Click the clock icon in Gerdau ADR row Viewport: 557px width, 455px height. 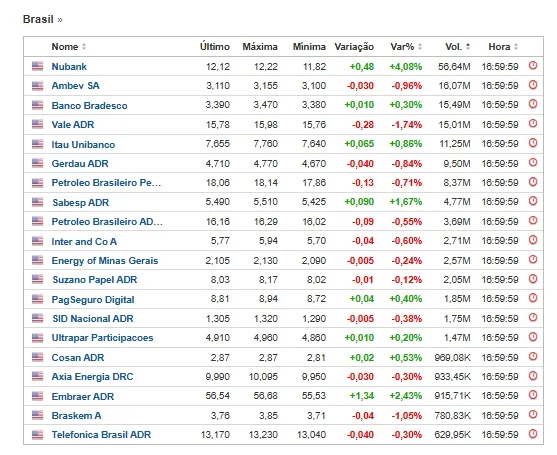tap(533, 162)
